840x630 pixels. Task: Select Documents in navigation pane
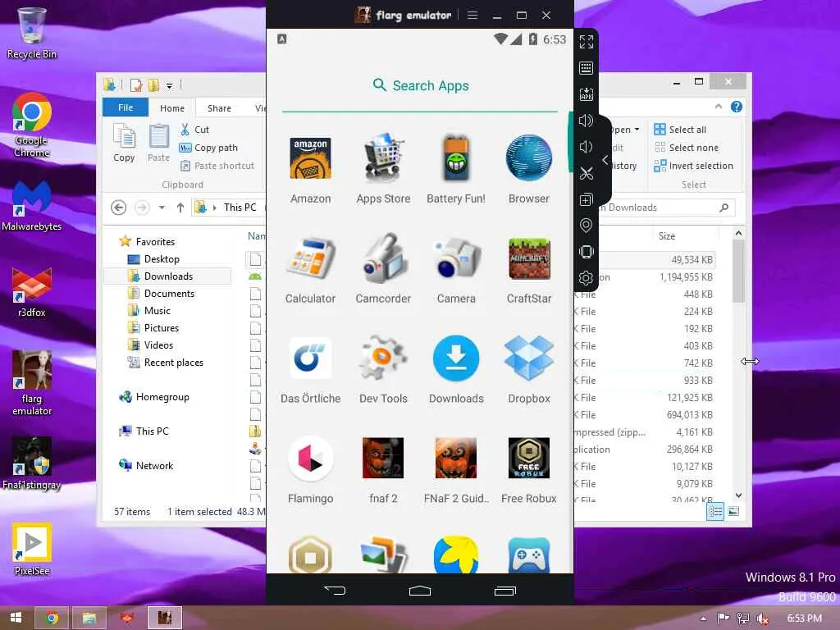click(161, 293)
